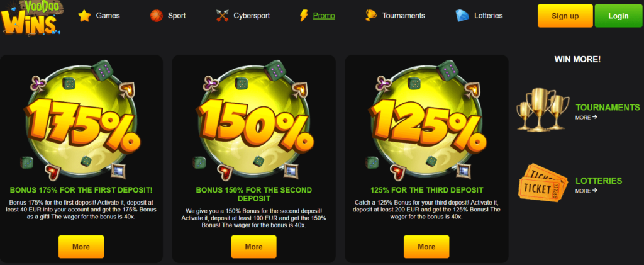Screen dimensions: 644x265
Task: Click the trophy icon beside Tournaments menu
Action: 371,16
